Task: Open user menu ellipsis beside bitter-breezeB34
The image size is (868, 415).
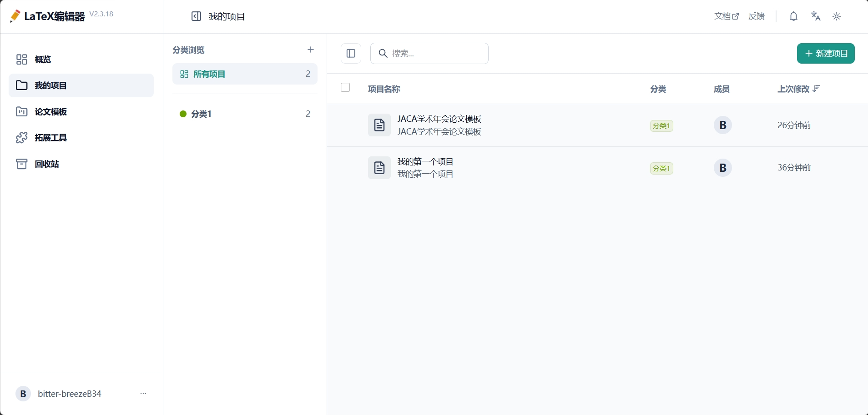Action: pos(143,394)
